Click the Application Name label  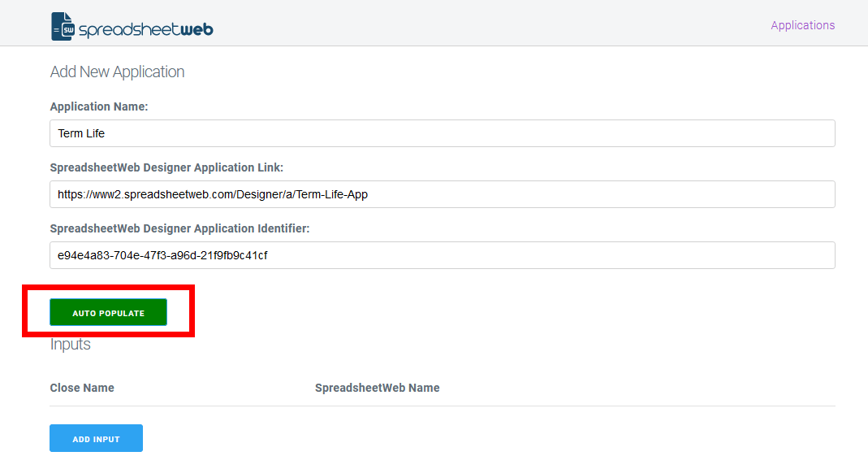[99, 106]
